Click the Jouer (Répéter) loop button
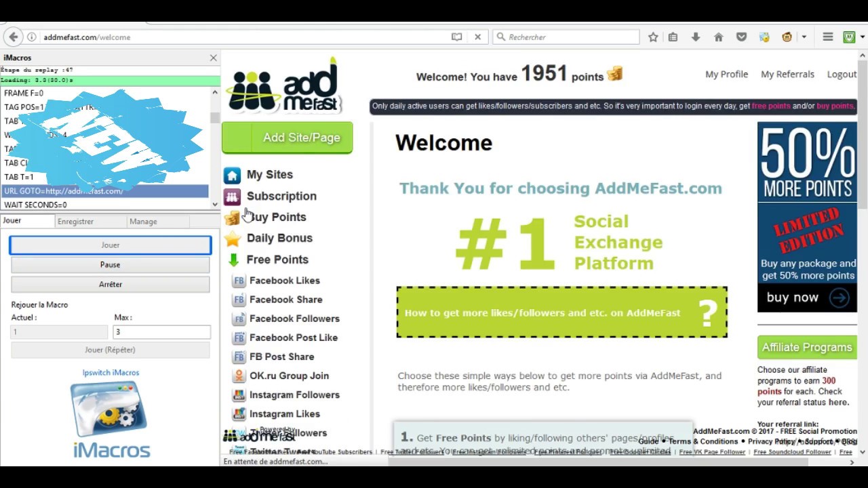Image resolution: width=868 pixels, height=488 pixels. [x=111, y=350]
